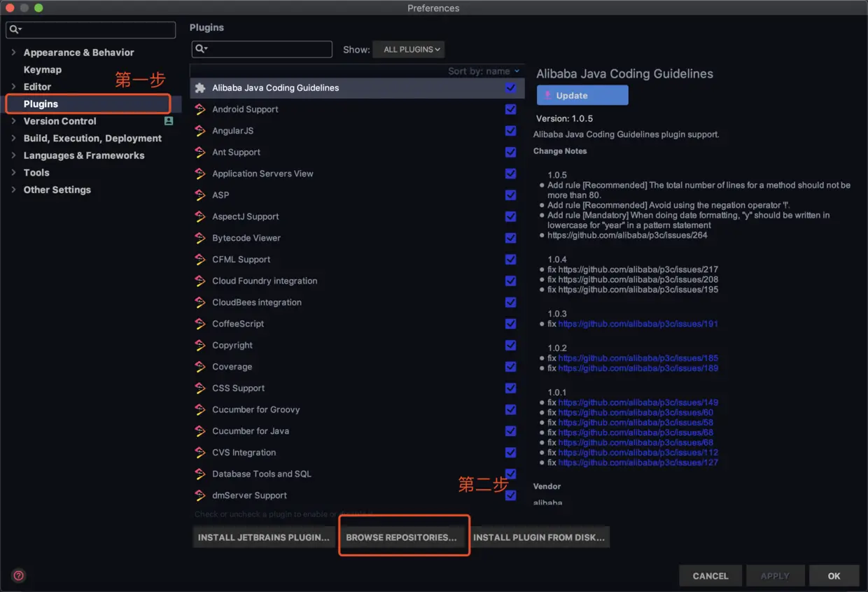Click the Cloud Foundry integration plugin icon
Image resolution: width=868 pixels, height=592 pixels.
point(200,281)
